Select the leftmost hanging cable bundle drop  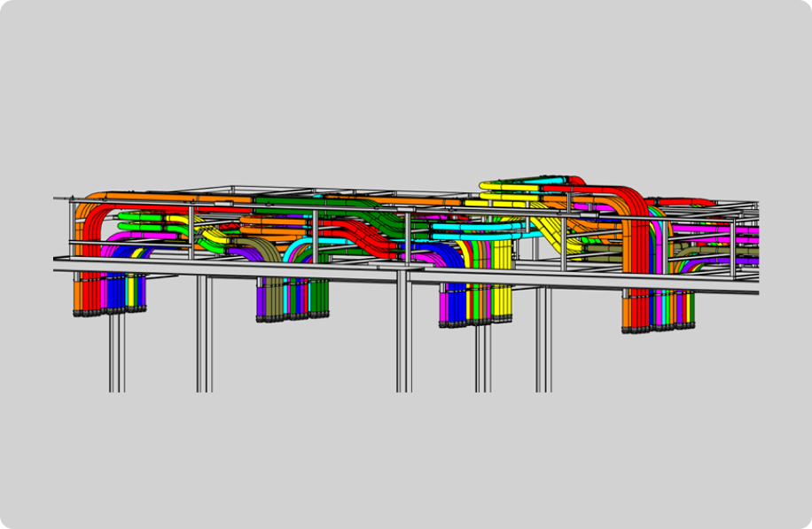109,294
